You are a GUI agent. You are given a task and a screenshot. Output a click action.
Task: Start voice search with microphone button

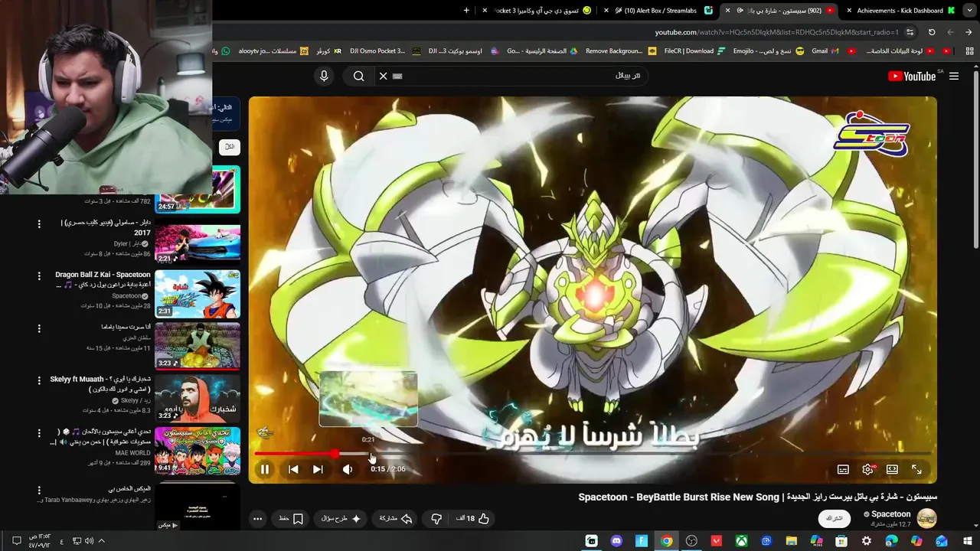click(324, 76)
